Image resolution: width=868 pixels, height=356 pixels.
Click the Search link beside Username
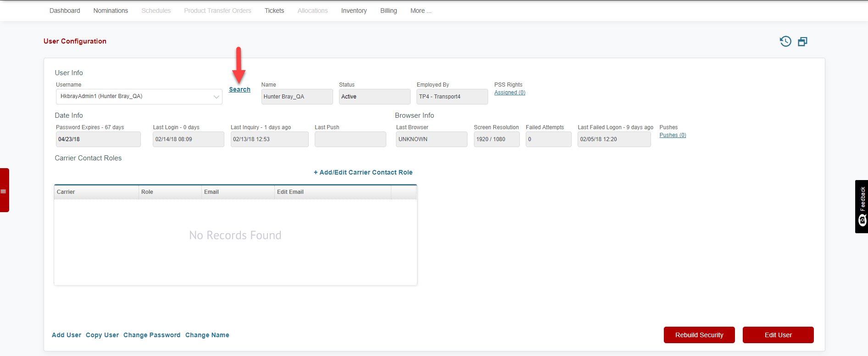[x=239, y=90]
